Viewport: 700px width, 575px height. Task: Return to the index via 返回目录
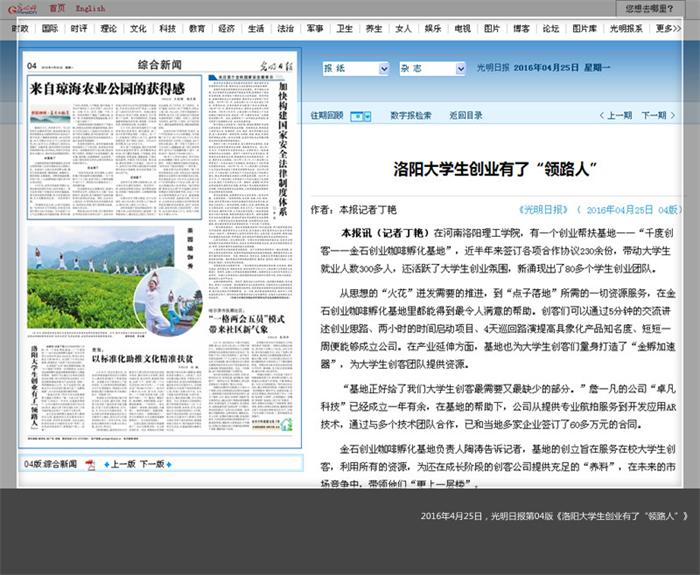pos(466,116)
